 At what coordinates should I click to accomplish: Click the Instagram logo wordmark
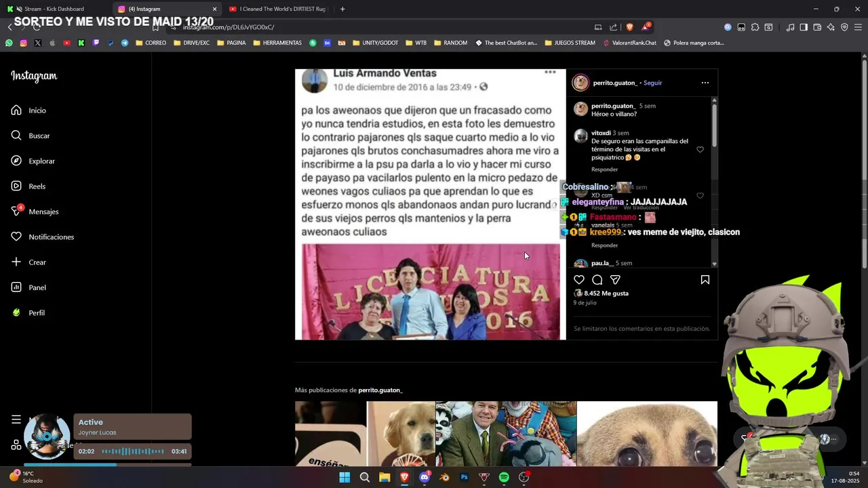coord(34,76)
